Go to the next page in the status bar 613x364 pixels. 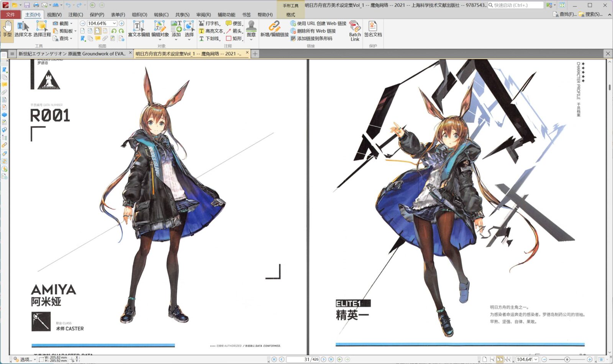(x=323, y=359)
